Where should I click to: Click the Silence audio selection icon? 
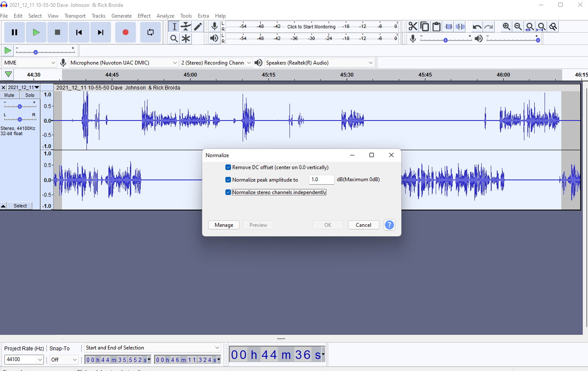tap(460, 27)
